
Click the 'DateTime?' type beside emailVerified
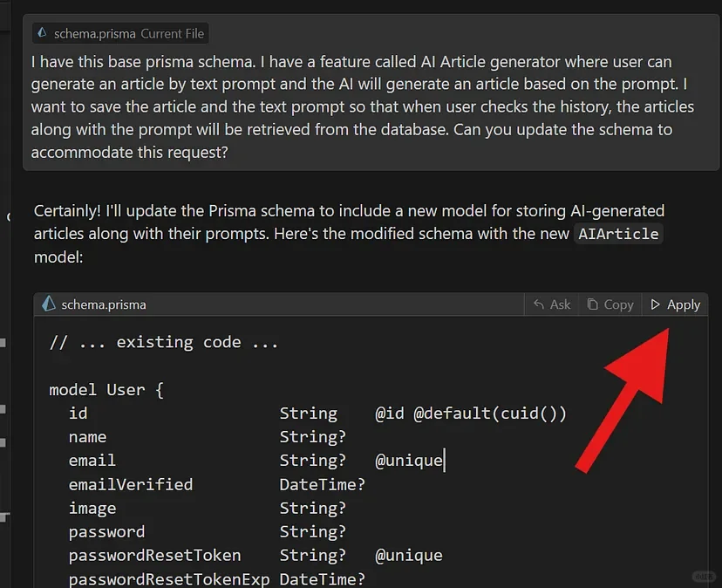322,484
